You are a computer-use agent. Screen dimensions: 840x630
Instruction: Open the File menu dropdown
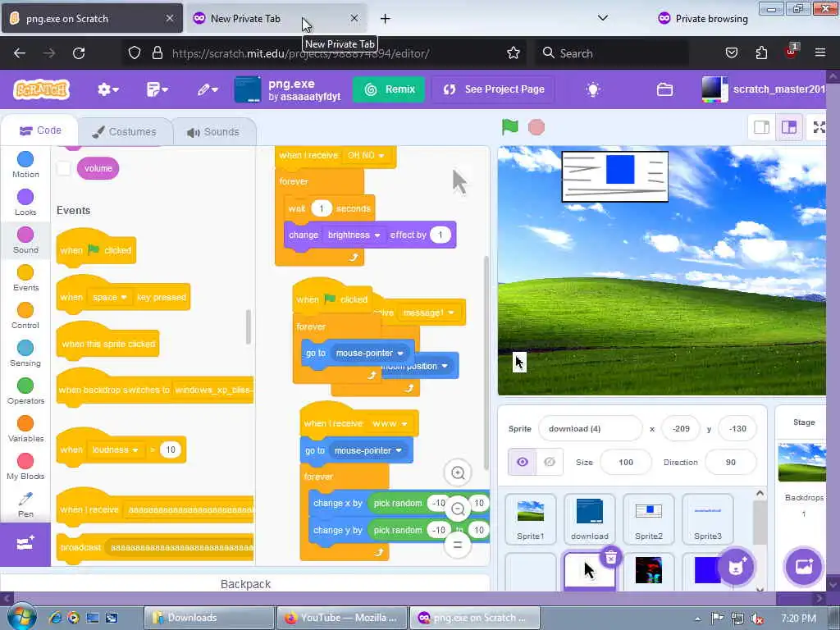point(157,89)
